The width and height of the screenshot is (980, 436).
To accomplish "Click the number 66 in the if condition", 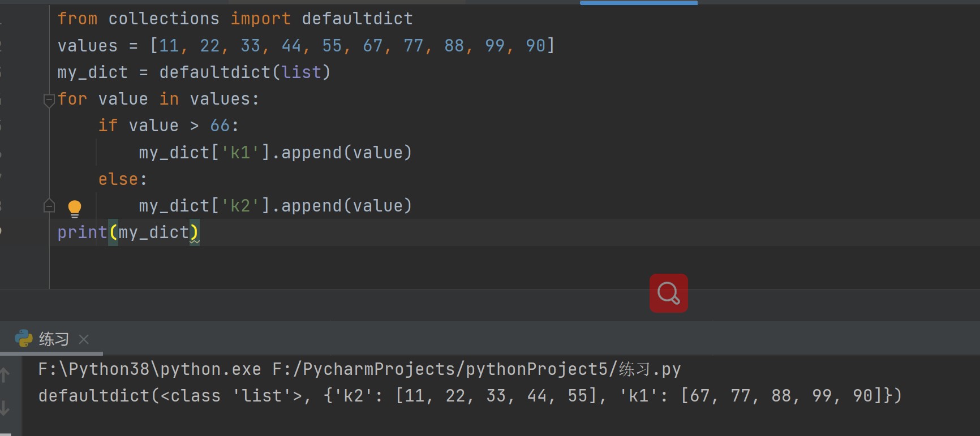I will 220,126.
